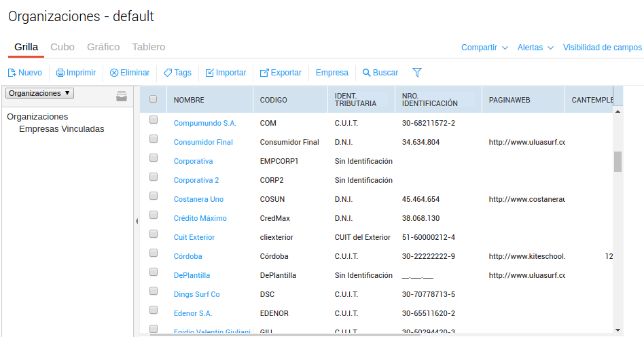Open the Tags option in toolbar
This screenshot has height=337, width=644.
[177, 73]
